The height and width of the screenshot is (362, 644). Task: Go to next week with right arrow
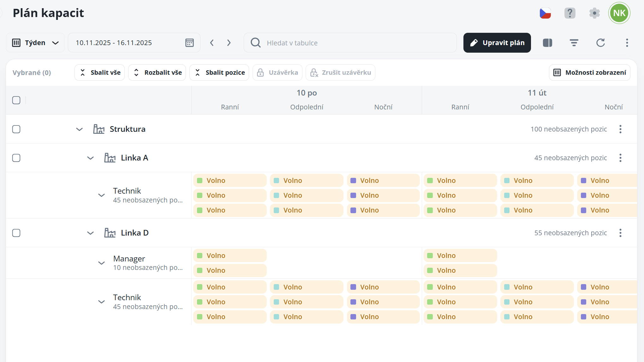(x=229, y=43)
